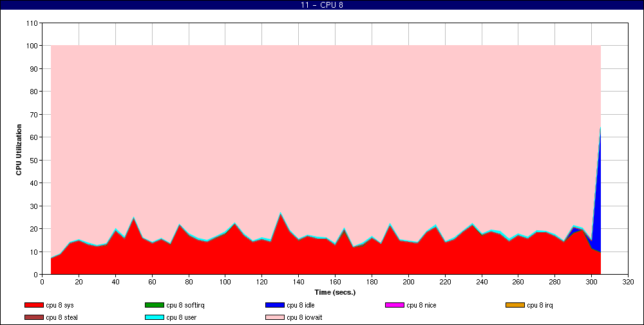This screenshot has width=644, height=325.
Task: Click the 90 y-axis tick label
Action: coord(33,69)
